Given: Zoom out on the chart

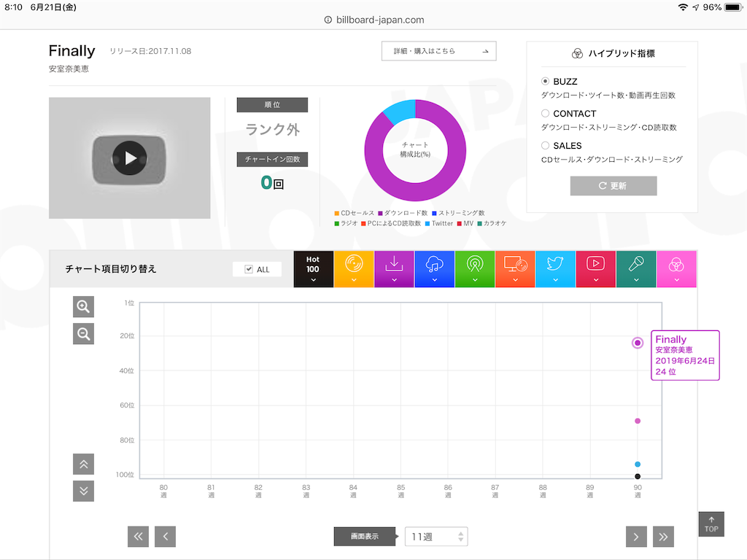Looking at the screenshot, I should (83, 334).
